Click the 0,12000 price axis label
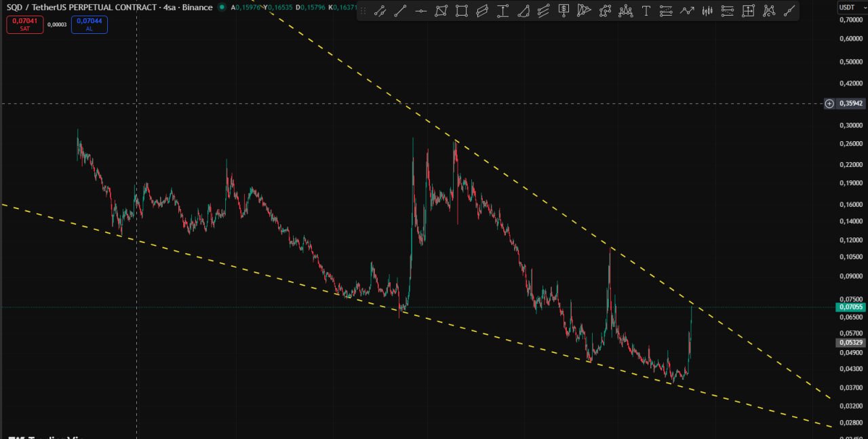The image size is (868, 439). point(850,240)
